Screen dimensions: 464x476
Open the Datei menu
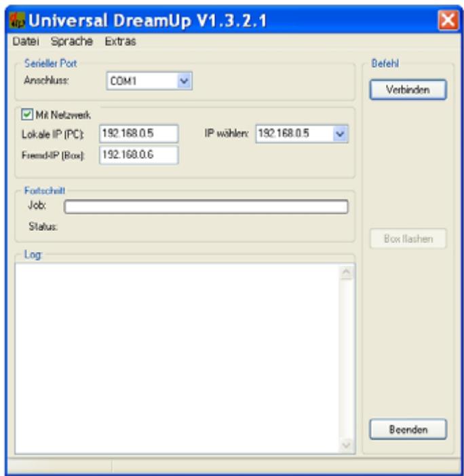click(26, 41)
